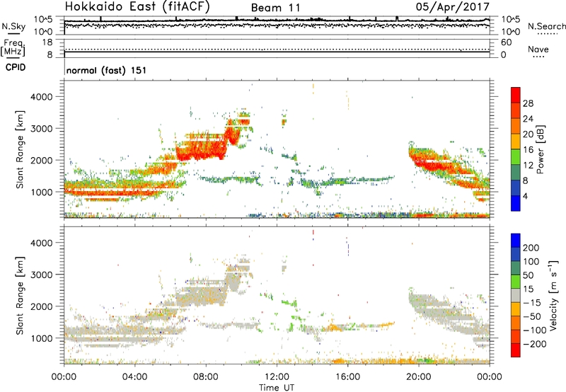Screen dimensions: 566x392
Task: Click the blue bottom of power colorbar
Action: 516,203
